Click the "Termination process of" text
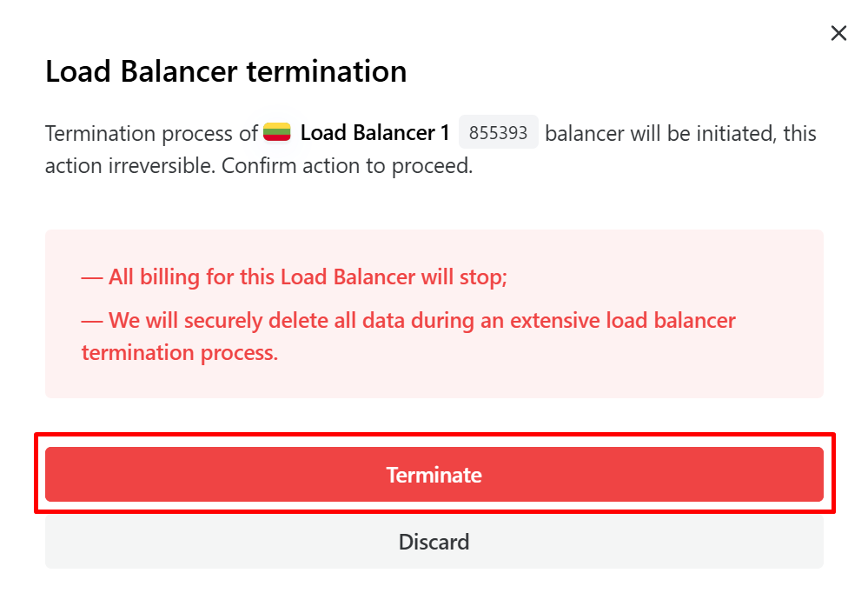 (x=151, y=134)
